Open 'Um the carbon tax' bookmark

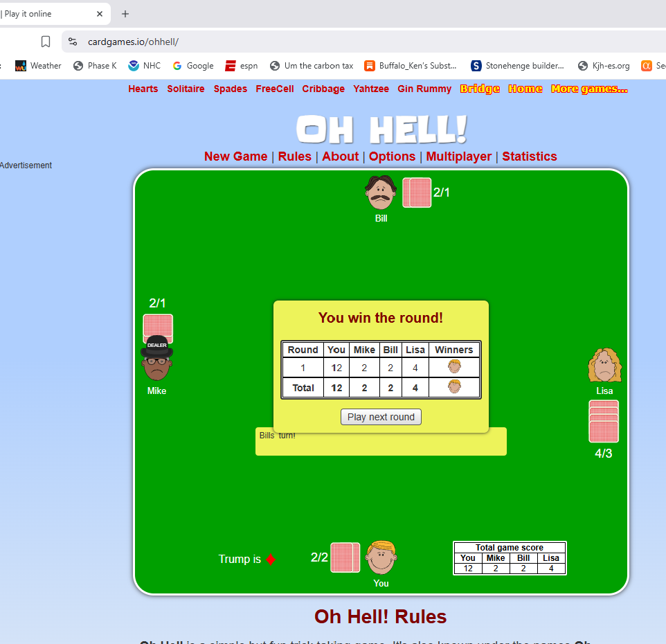(x=312, y=66)
